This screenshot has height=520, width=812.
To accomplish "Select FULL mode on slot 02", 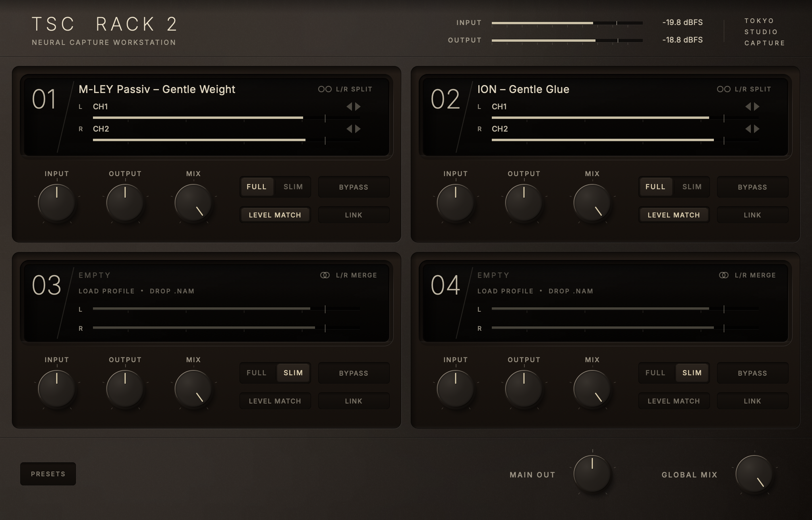I will tap(655, 187).
